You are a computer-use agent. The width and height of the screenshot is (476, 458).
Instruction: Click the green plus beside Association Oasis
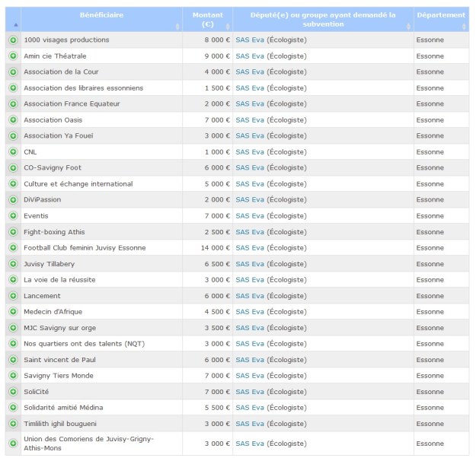point(13,119)
